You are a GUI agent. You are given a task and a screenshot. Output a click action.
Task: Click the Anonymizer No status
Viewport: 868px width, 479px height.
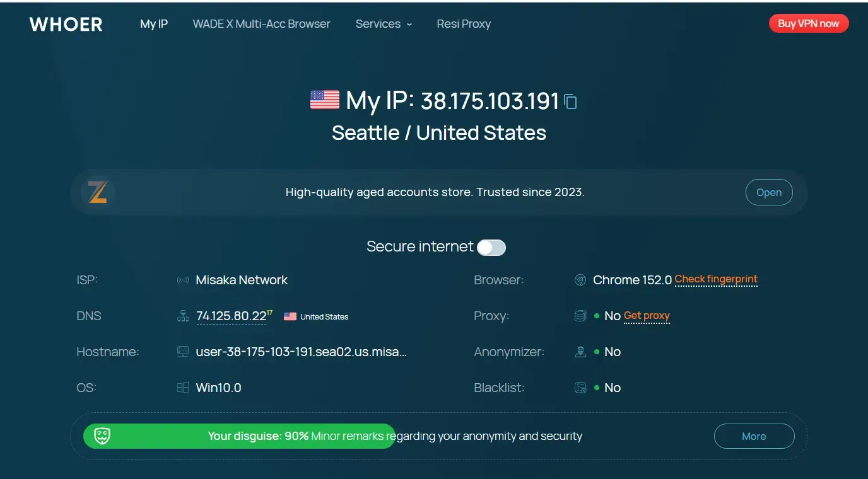[613, 352]
